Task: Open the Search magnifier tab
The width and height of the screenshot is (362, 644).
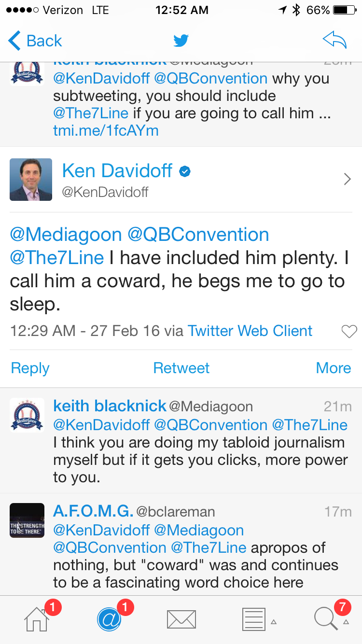Action: 326,618
